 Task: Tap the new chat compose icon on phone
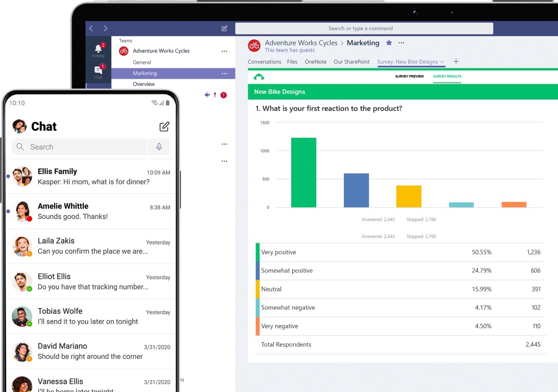(x=164, y=127)
